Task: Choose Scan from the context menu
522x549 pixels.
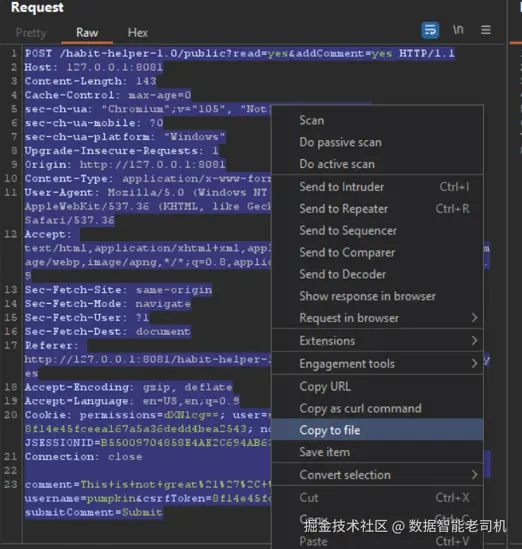Action: (x=377, y=120)
